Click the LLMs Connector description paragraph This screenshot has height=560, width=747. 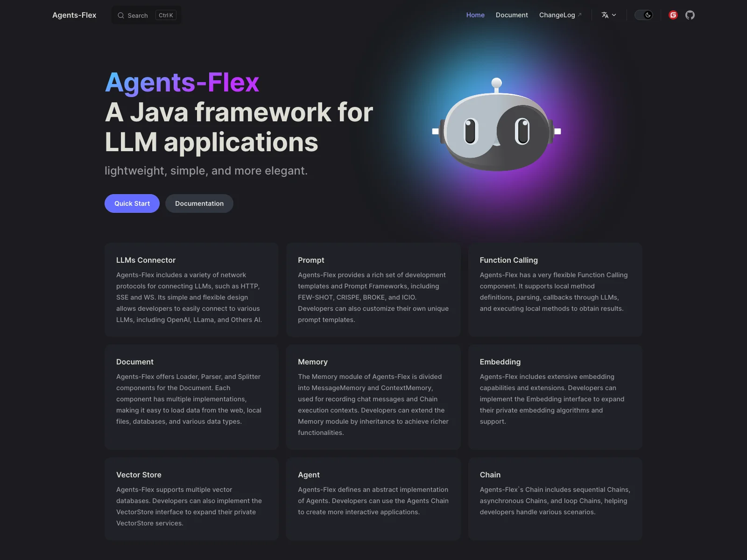[x=189, y=297]
